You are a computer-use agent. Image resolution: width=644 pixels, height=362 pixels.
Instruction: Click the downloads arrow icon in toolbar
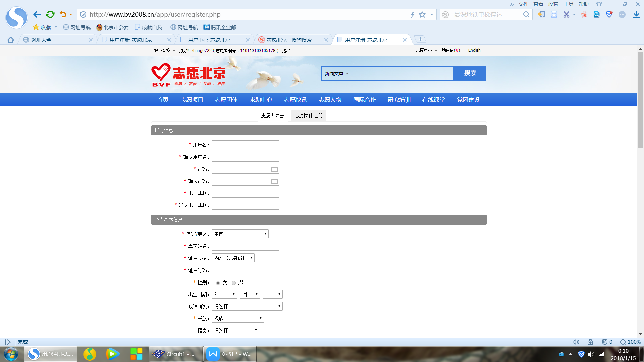click(636, 14)
